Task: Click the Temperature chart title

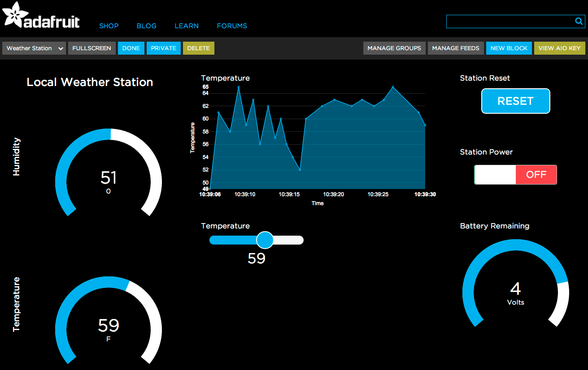Action: tap(225, 78)
